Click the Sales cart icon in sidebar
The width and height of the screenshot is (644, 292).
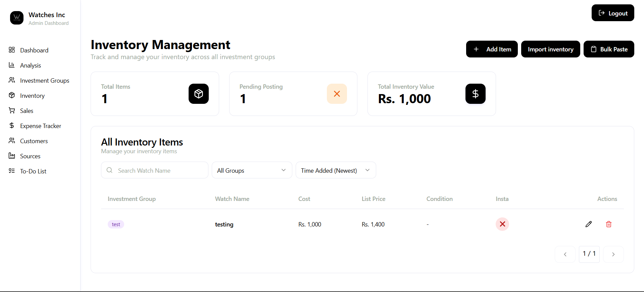12,110
